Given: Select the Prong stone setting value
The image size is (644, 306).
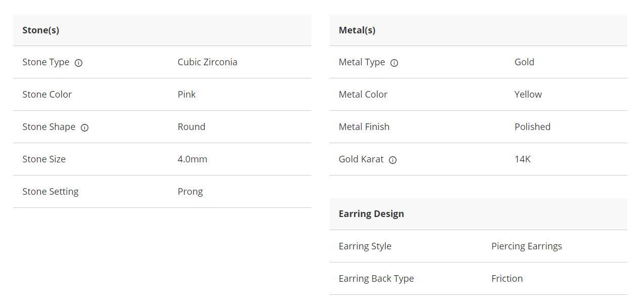Looking at the screenshot, I should click(190, 192).
